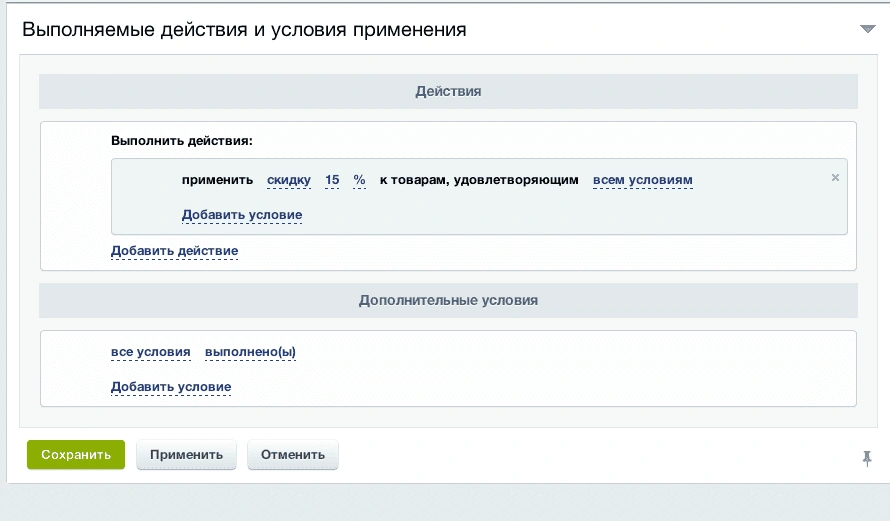Click the "Отменить" button

click(293, 455)
